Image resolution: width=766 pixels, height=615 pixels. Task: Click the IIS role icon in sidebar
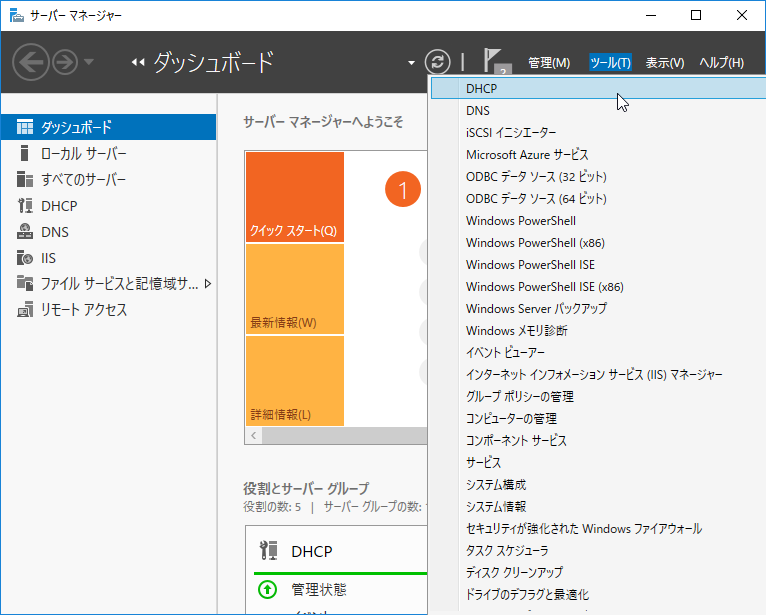tap(25, 257)
